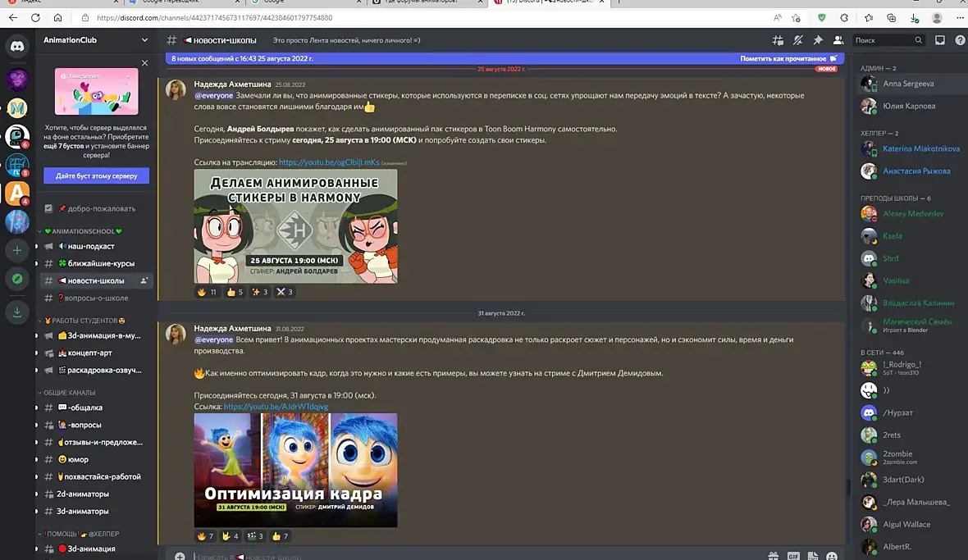Image resolution: width=968 pixels, height=560 pixels.
Task: Open browser extensions puzzle icon
Action: coord(844,18)
